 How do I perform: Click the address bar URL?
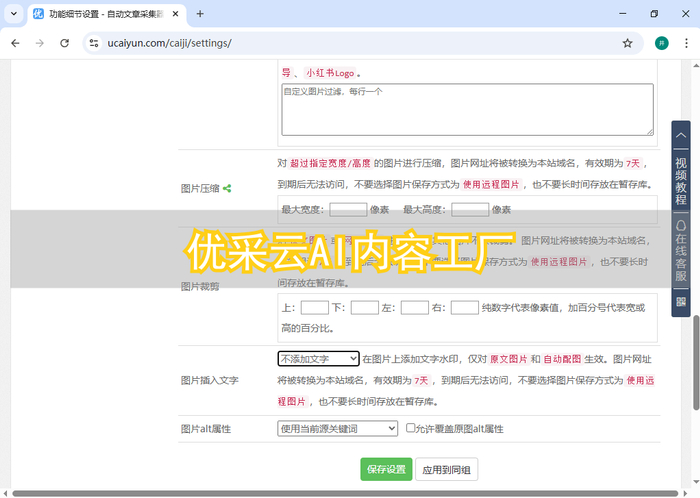click(x=170, y=43)
